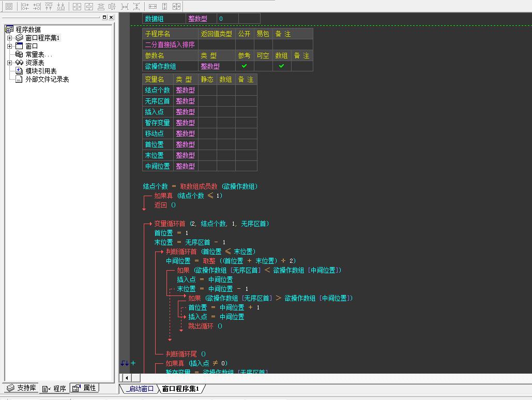This screenshot has width=532, height=400.
Task: Click the blue down-arrows gutter marker
Action: pos(125,363)
